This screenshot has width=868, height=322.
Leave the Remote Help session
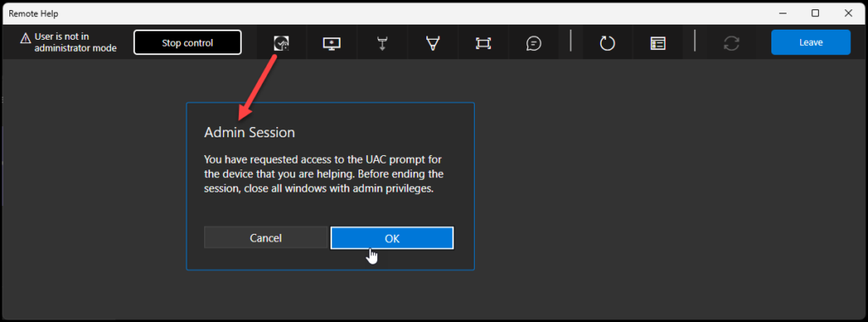(x=810, y=42)
